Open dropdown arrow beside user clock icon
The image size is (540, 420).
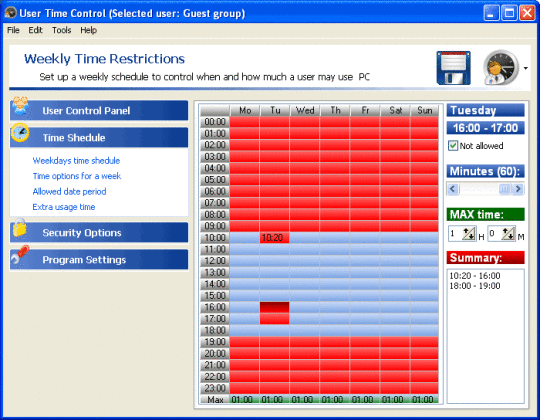[x=526, y=68]
